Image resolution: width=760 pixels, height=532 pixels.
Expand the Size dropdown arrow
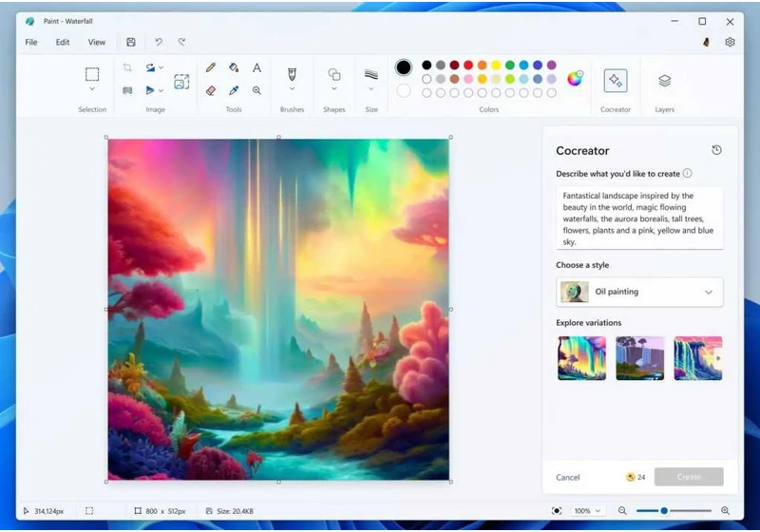(x=371, y=88)
